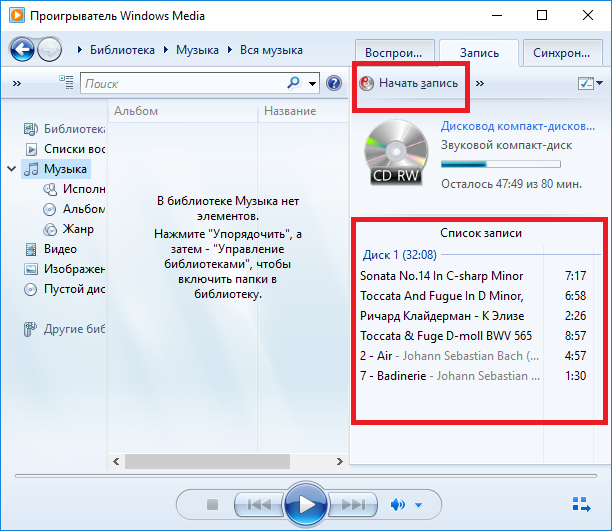The image size is (612, 531).
Task: Stop playback with the square Stop button
Action: [212, 504]
